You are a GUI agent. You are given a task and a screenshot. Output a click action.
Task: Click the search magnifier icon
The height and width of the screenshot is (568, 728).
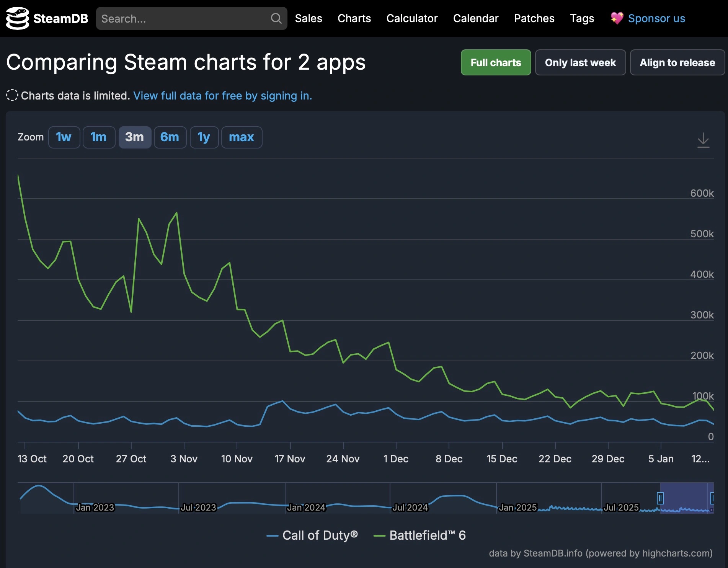(276, 18)
